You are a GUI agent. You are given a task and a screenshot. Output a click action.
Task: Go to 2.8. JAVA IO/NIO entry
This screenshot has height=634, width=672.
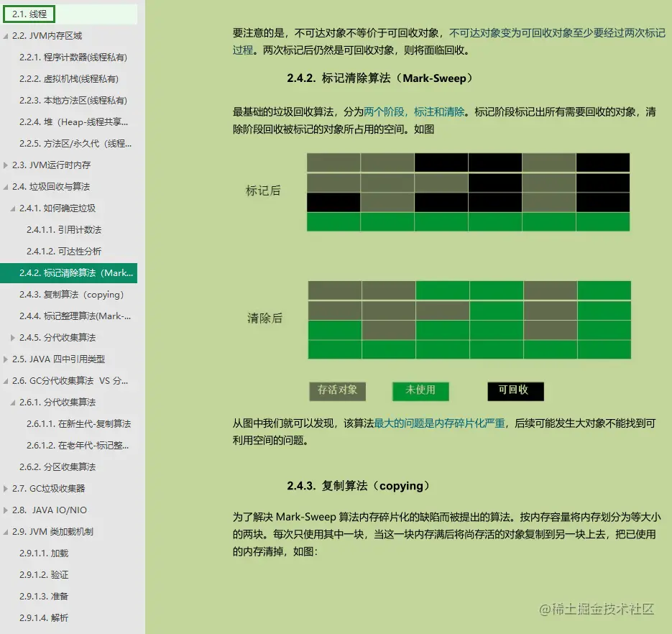tap(50, 510)
